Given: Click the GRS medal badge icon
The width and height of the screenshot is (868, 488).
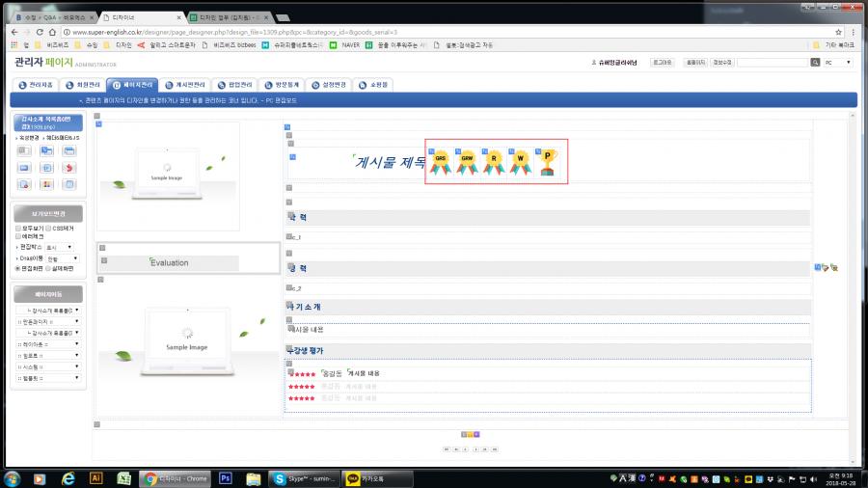Looking at the screenshot, I should [x=441, y=162].
